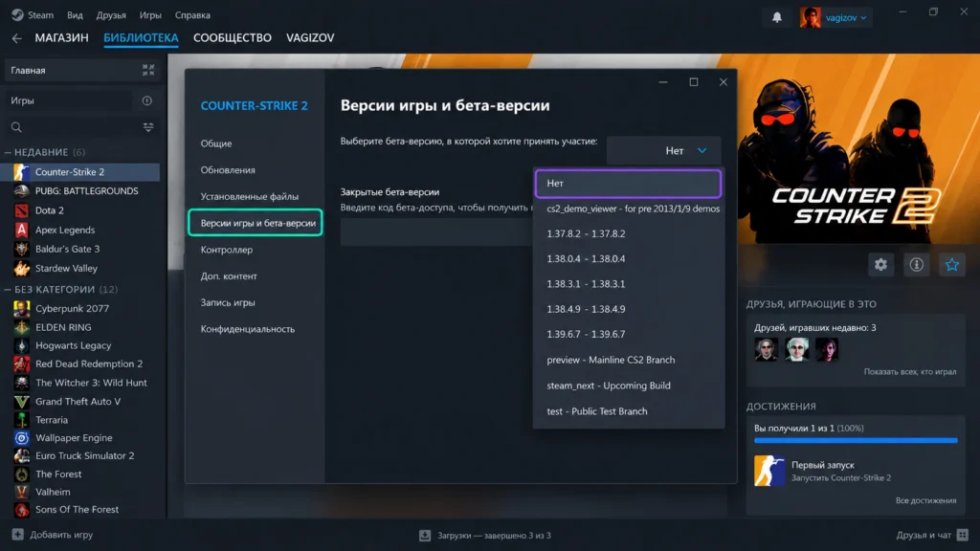Select cs2_demo_viewer beta option

(x=630, y=209)
